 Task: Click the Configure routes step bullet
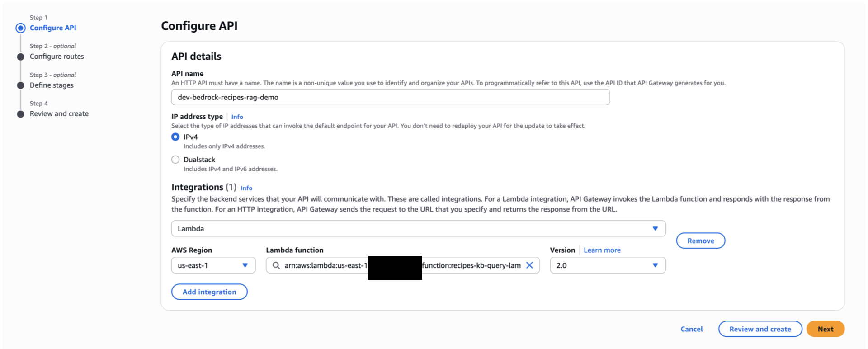pyautogui.click(x=20, y=57)
